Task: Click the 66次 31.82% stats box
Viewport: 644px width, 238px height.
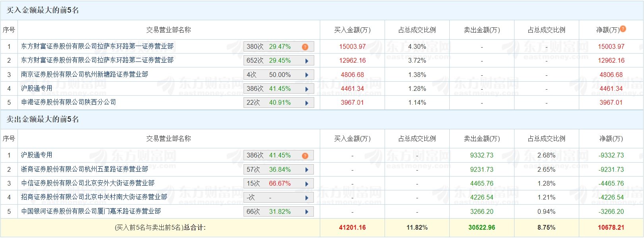Action: tap(278, 212)
